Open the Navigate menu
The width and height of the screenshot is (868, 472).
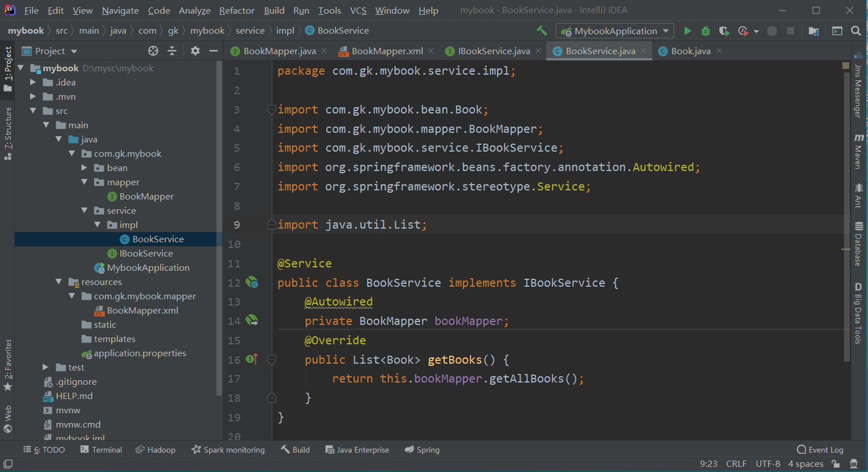point(120,10)
